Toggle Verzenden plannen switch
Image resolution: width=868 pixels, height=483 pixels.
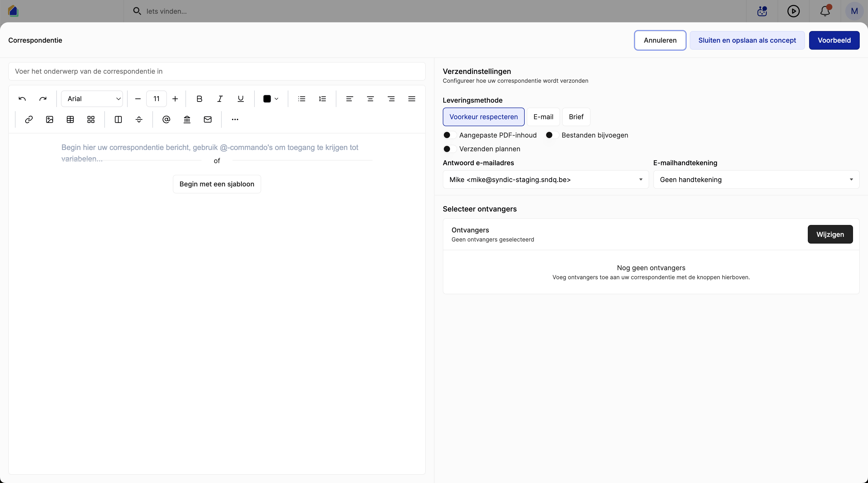tap(450, 149)
